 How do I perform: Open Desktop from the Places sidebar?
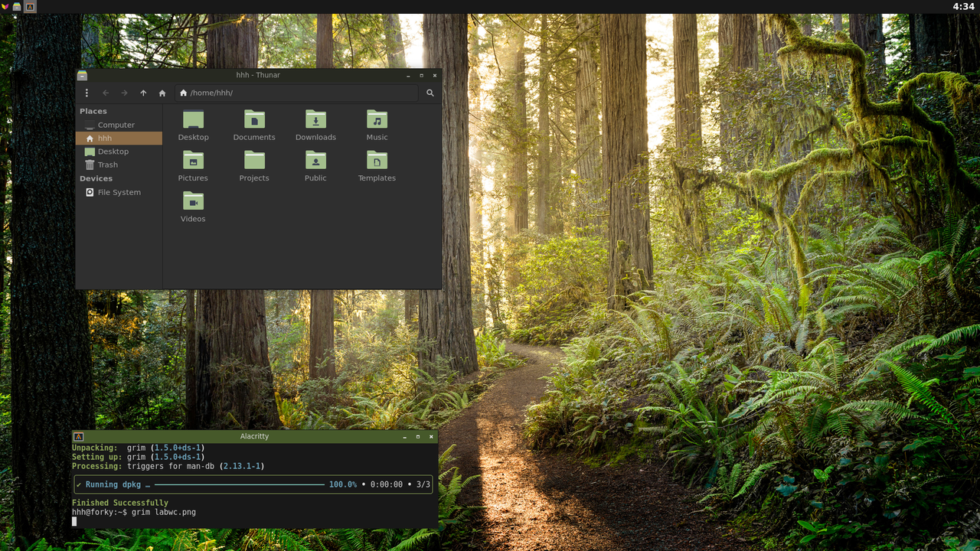point(119,152)
